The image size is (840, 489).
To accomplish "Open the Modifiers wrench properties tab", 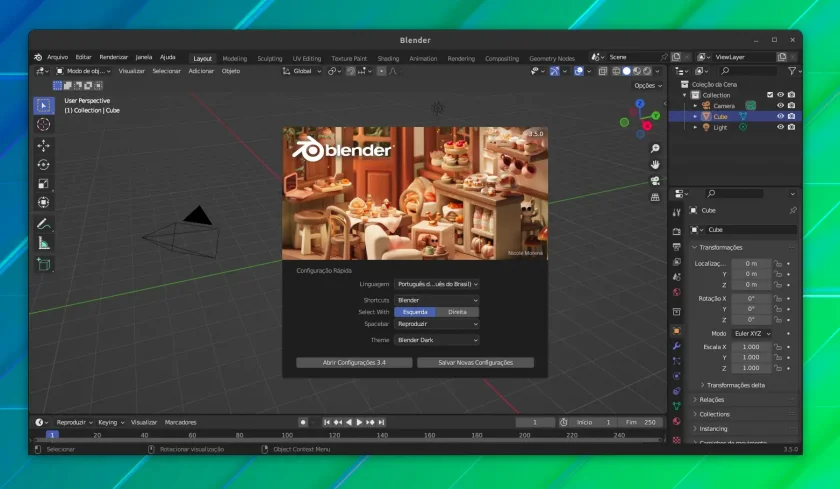I will [677, 346].
